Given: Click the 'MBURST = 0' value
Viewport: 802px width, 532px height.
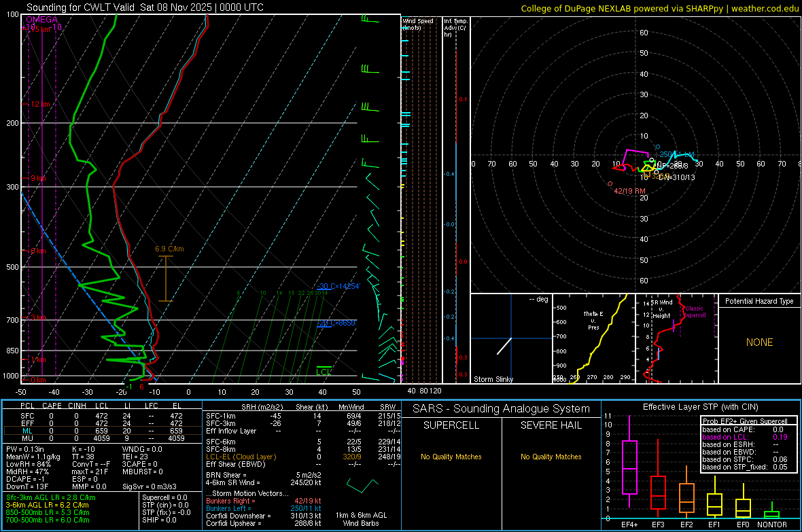Looking at the screenshot, I should pos(143,472).
